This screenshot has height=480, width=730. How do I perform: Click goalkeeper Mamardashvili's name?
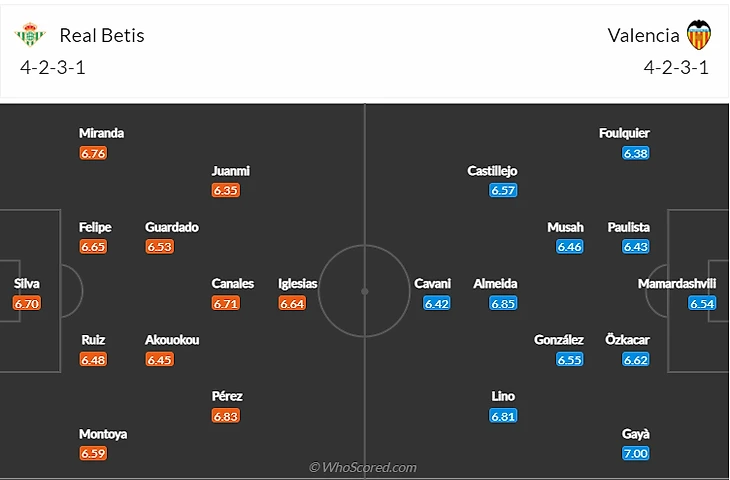tap(677, 284)
